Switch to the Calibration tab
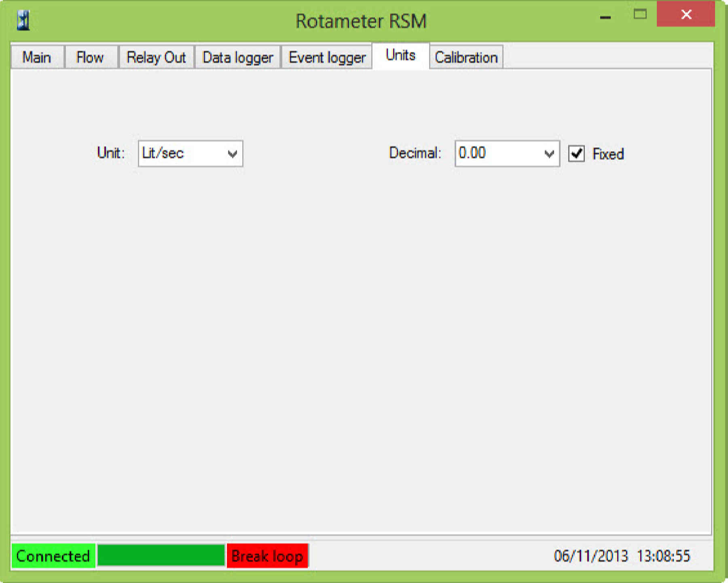Viewport: 728px width, 583px height. (x=466, y=57)
